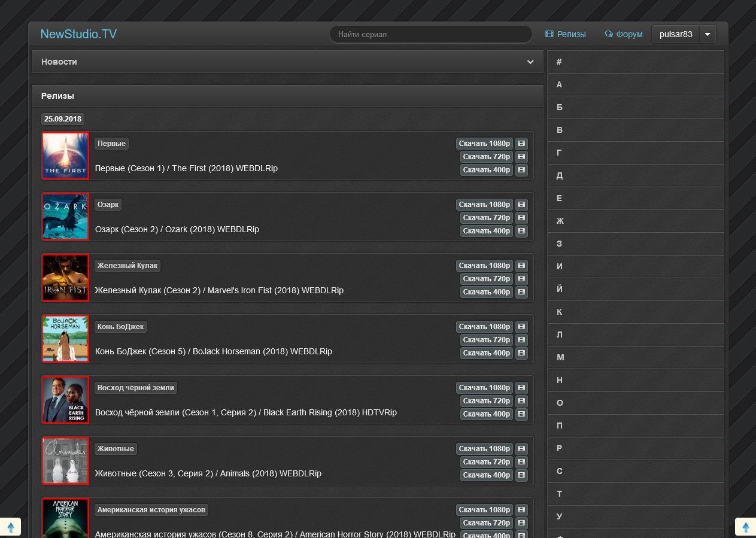Click the bottom-left blue up-arrow icon
This screenshot has height=538, width=756.
[10, 527]
